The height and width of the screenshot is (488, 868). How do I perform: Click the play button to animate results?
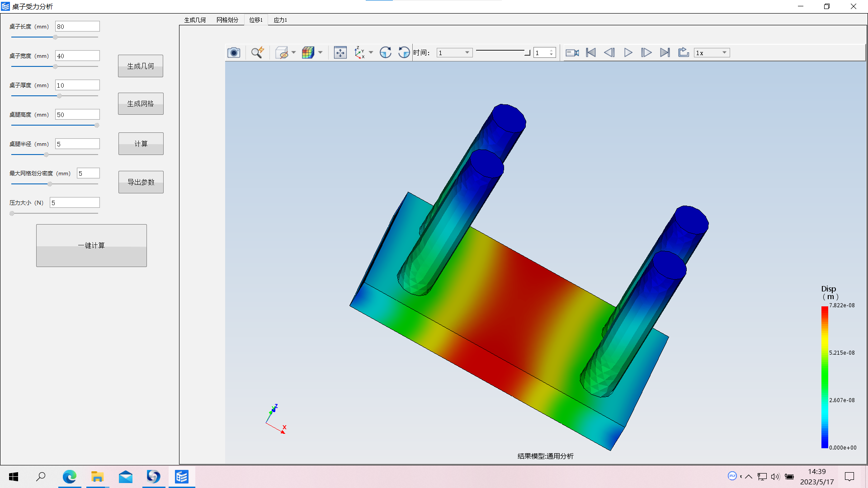pyautogui.click(x=628, y=53)
